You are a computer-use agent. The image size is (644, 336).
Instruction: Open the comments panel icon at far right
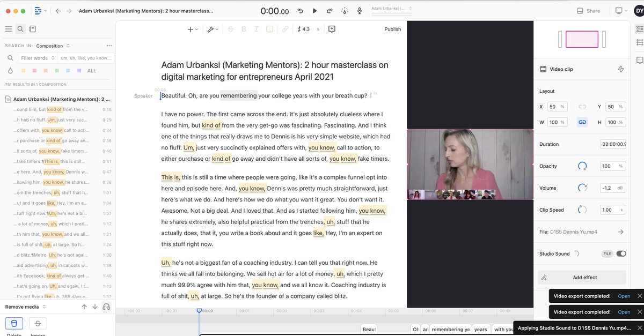(639, 60)
